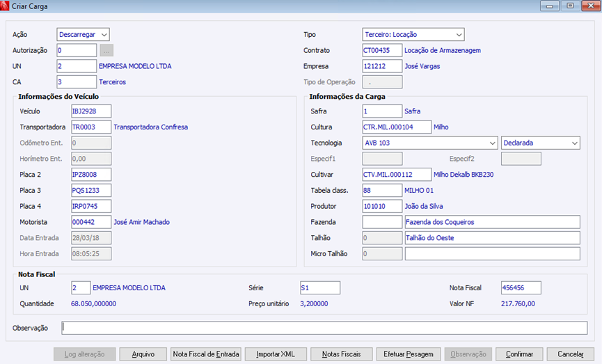This screenshot has width=602, height=364.
Task: Click the Arquivo button
Action: point(143,354)
